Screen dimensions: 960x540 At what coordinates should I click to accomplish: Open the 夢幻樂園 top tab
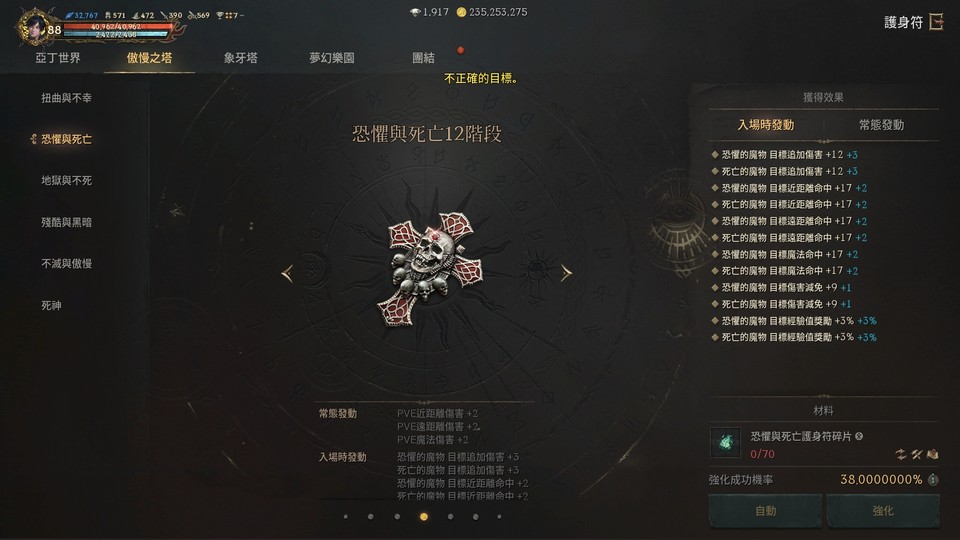pos(331,58)
